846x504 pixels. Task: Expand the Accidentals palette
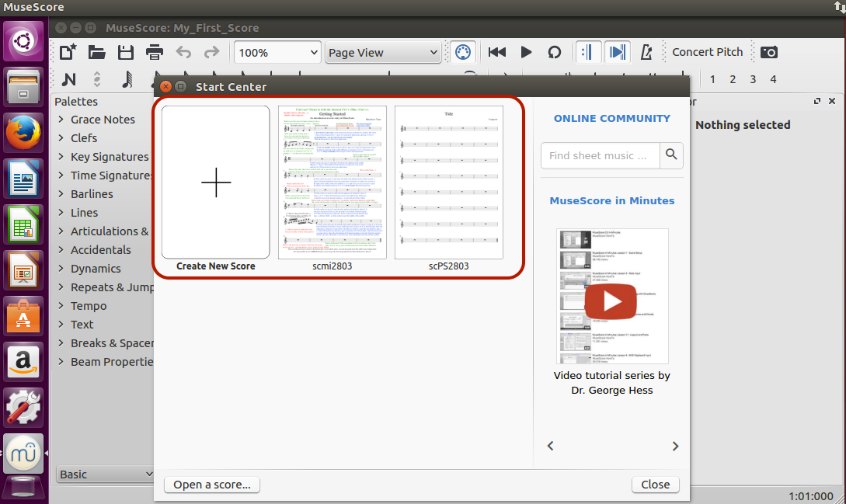(61, 250)
